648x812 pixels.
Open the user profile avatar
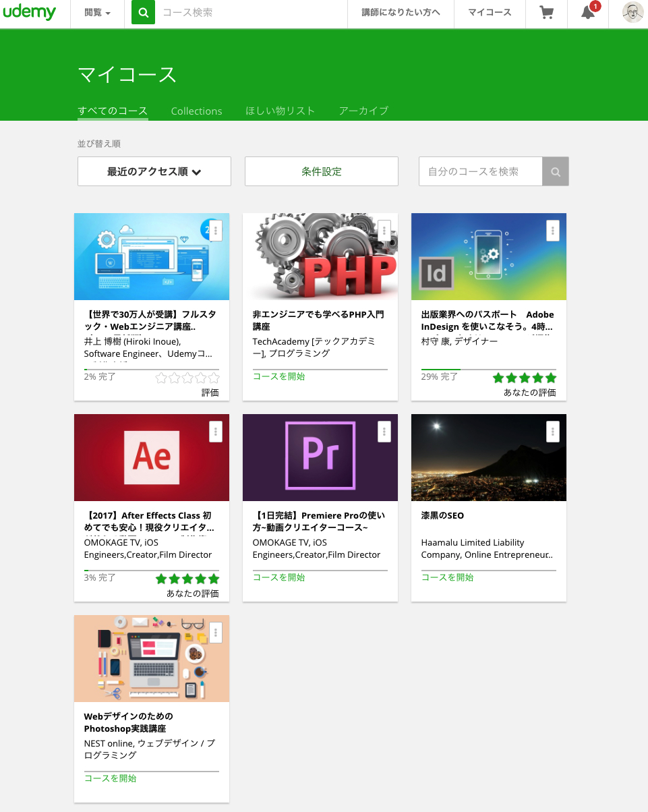point(632,12)
